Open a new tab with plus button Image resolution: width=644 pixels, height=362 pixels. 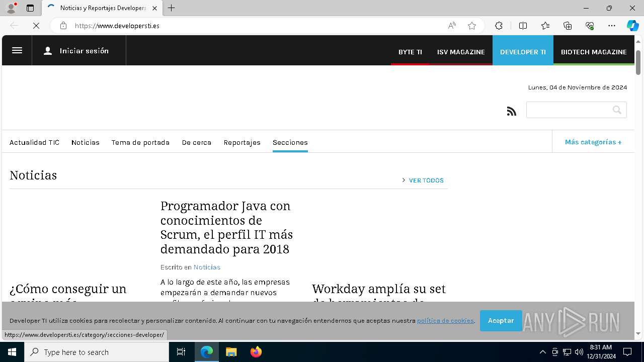pyautogui.click(x=172, y=8)
